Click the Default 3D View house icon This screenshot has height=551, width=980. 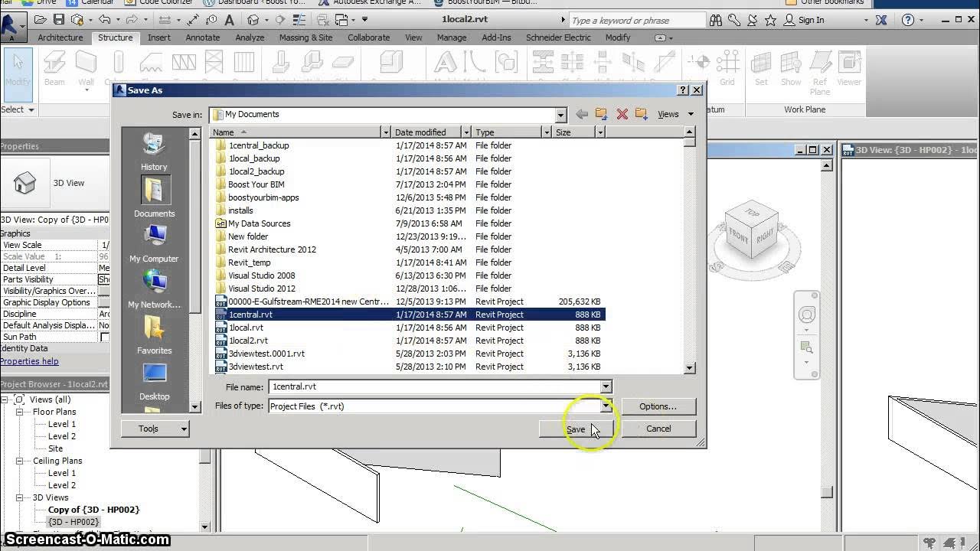253,20
